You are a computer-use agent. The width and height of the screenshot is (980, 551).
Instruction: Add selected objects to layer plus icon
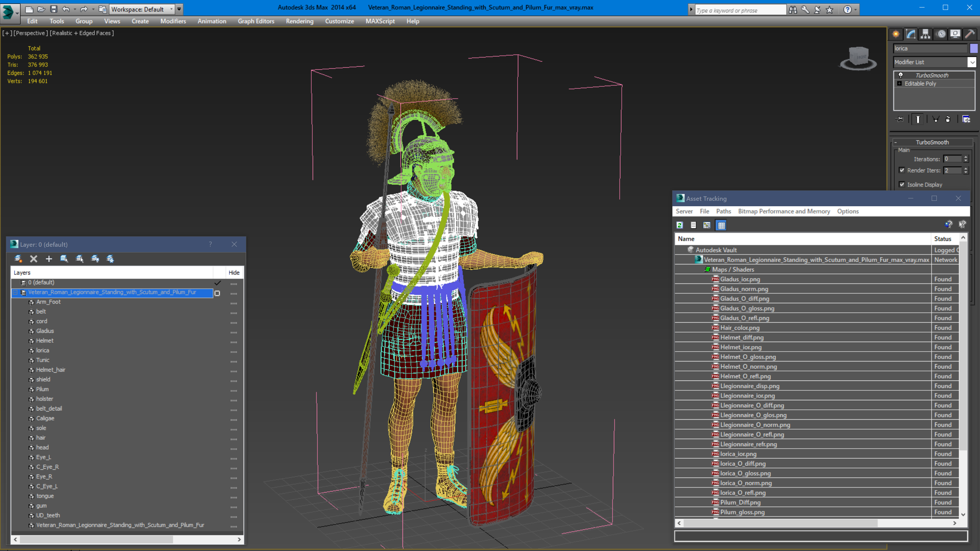[x=49, y=259]
